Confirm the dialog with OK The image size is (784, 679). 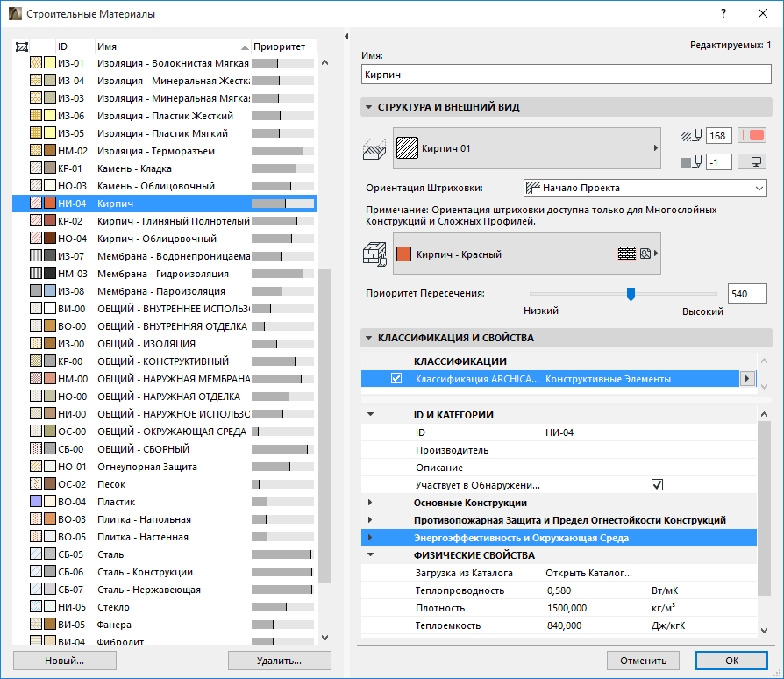coord(731,661)
